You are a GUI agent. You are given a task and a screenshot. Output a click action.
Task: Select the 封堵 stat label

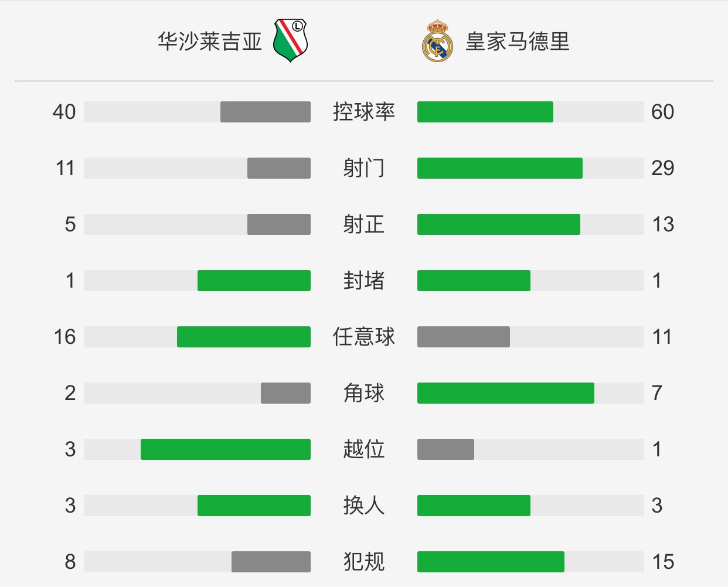point(364,281)
